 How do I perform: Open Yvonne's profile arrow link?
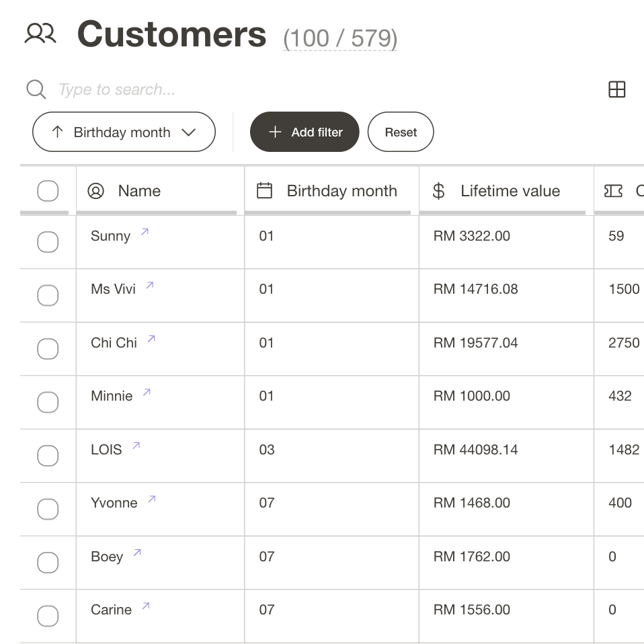point(152,499)
